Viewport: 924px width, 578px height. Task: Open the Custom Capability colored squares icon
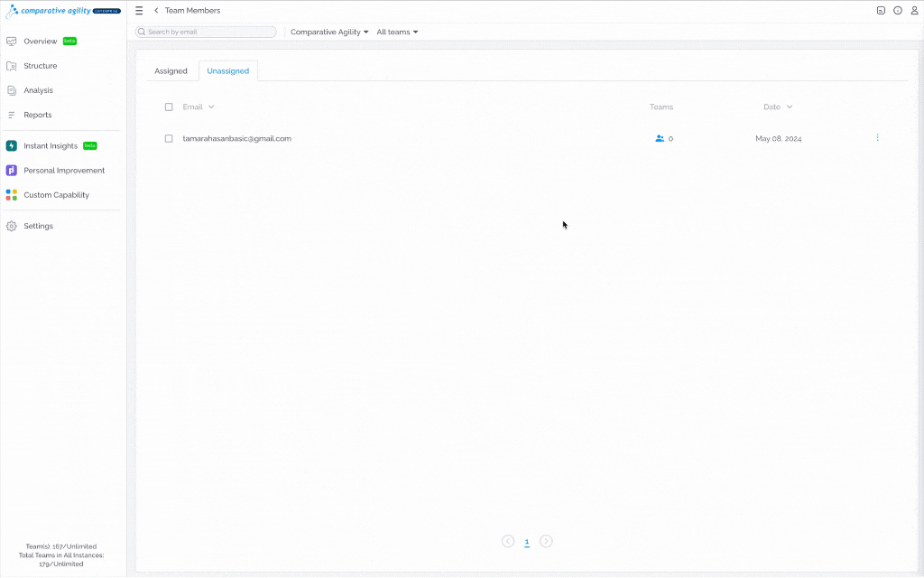tap(11, 195)
